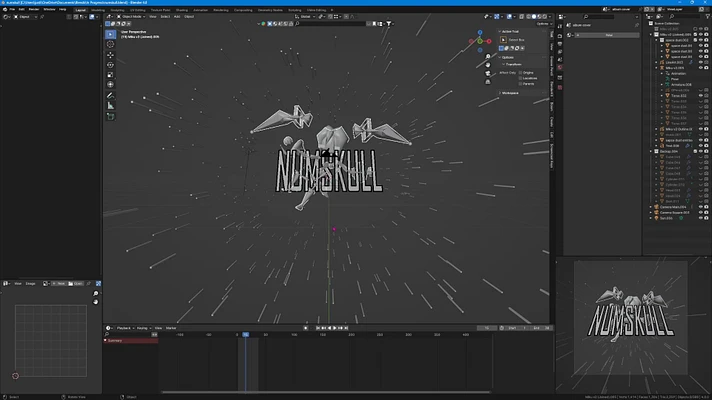The height and width of the screenshot is (400, 712).
Task: Select the Rotate tool
Action: [110, 65]
